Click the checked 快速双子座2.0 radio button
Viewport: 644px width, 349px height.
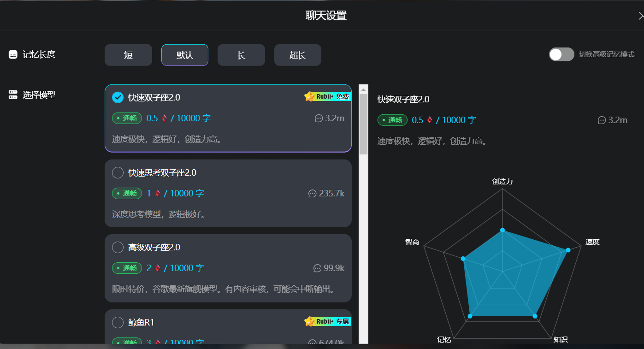pos(118,97)
